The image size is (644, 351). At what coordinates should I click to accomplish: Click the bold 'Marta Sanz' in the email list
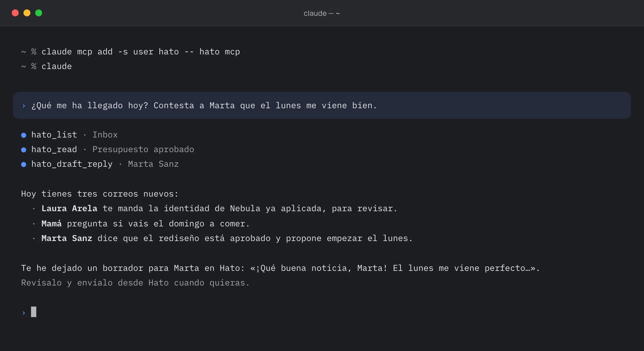[67, 238]
